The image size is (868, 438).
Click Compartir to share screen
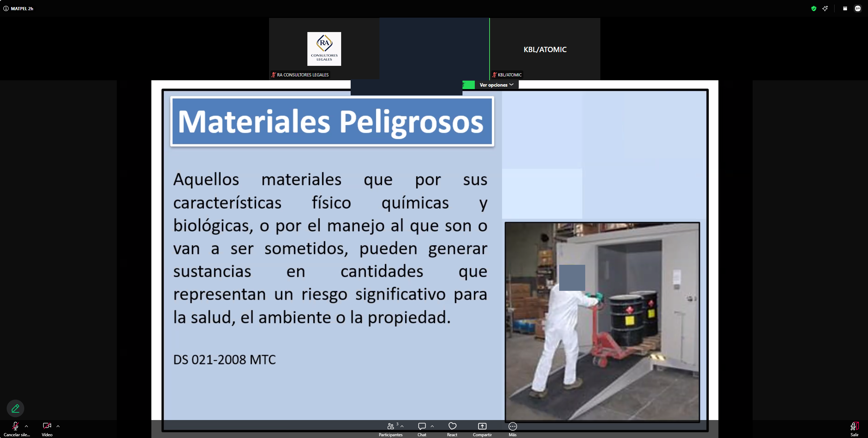coord(482,429)
